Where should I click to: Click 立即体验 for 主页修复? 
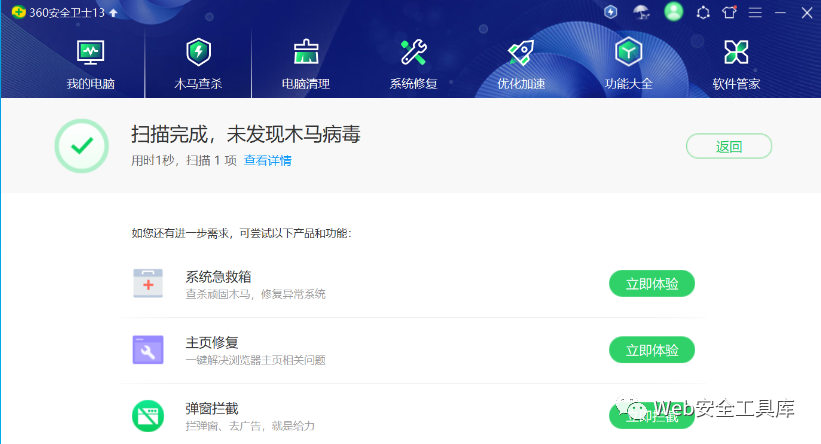tap(652, 350)
